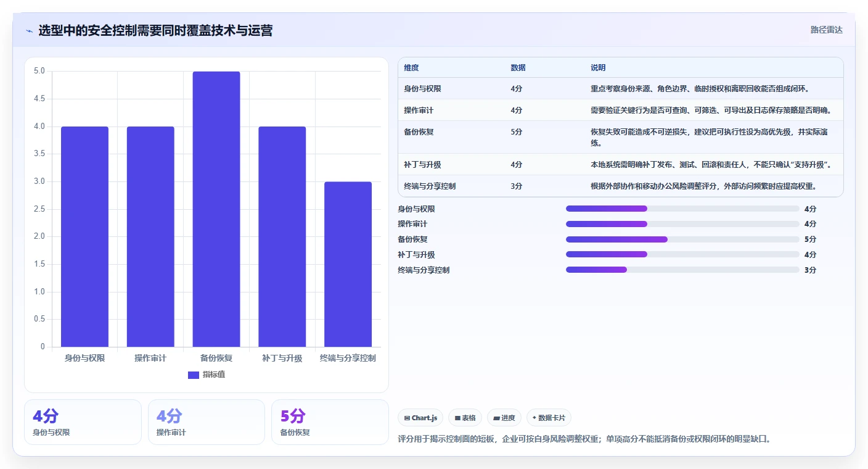
Task: Click the 身份与权限 progress bar
Action: click(x=682, y=209)
